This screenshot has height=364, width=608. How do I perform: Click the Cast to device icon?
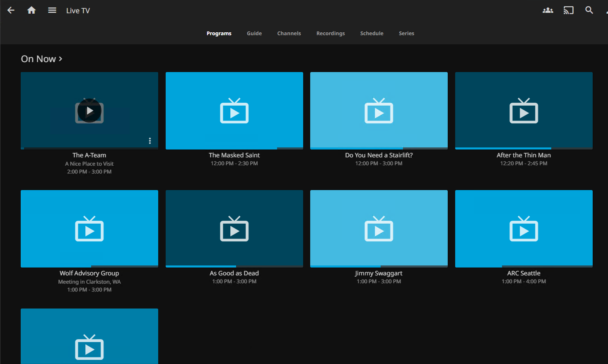[569, 10]
